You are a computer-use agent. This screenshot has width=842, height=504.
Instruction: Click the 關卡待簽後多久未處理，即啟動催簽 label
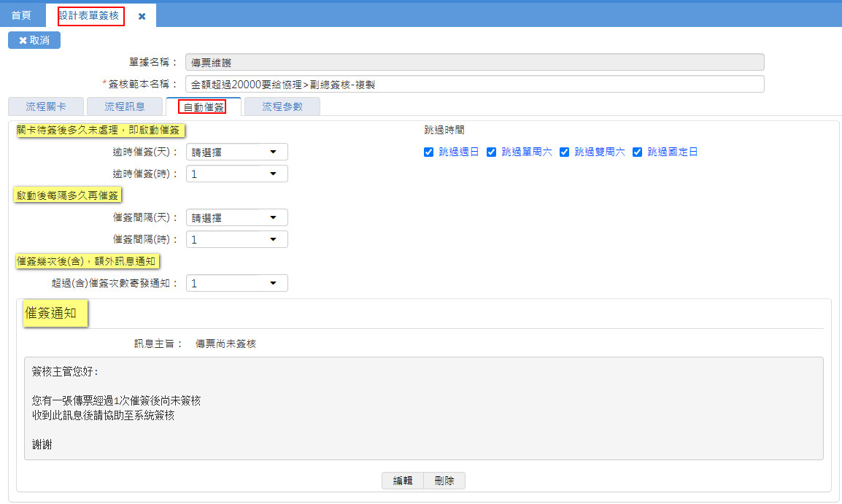click(x=99, y=130)
